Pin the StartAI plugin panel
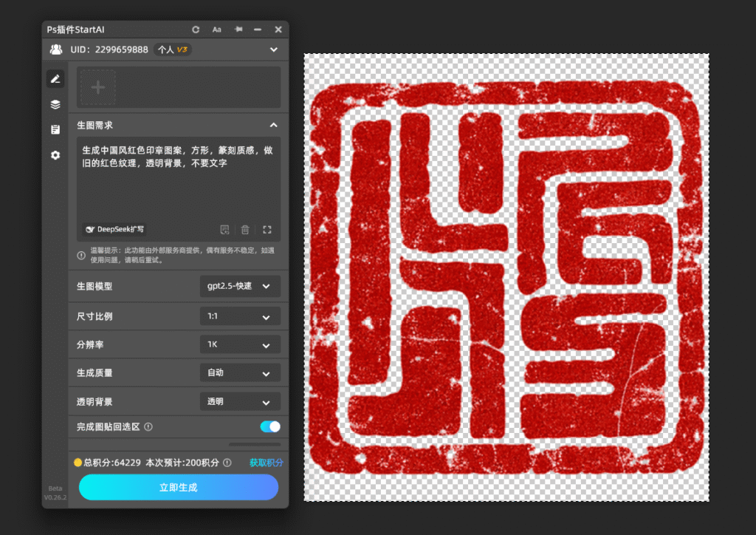The width and height of the screenshot is (756, 535). [x=238, y=30]
